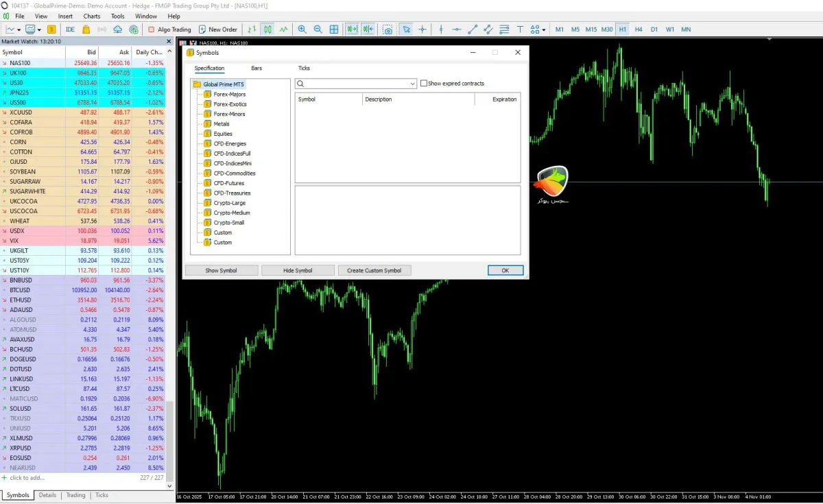The image size is (823, 504).
Task: Open the shapes tool dropdown arrow
Action: [544, 29]
